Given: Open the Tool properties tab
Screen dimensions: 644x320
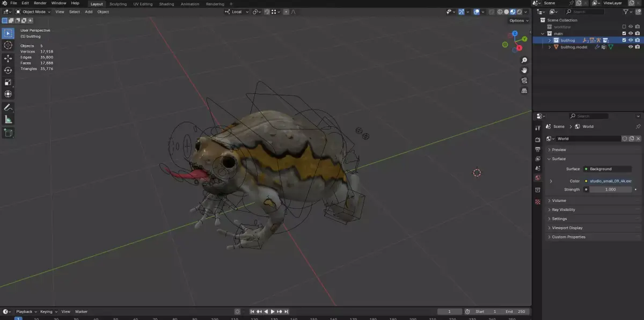Looking at the screenshot, I should [538, 128].
